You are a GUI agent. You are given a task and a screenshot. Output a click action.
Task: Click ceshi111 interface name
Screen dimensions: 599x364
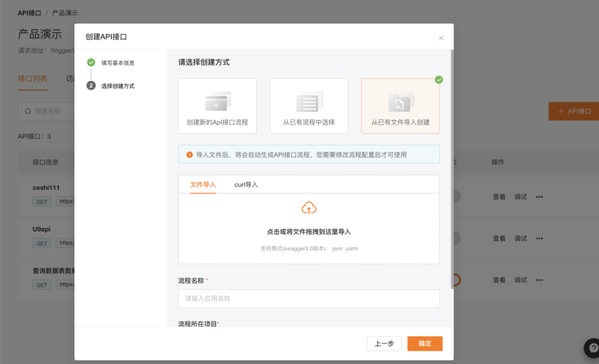(x=46, y=188)
